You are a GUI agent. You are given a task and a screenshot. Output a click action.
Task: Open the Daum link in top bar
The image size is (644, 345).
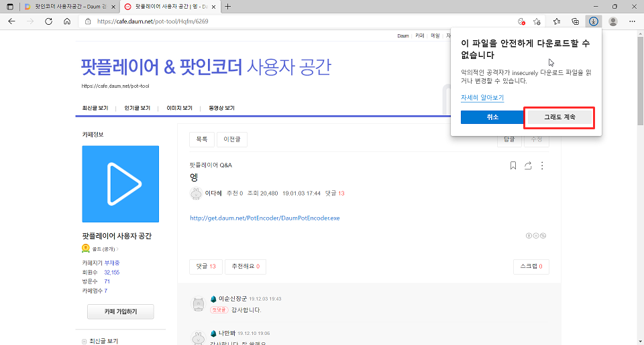(403, 36)
